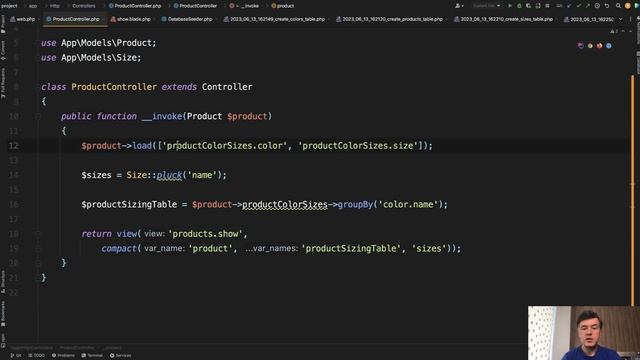Click the undo/rollback arrow icon
This screenshot has height=360, width=640.
point(607,6)
